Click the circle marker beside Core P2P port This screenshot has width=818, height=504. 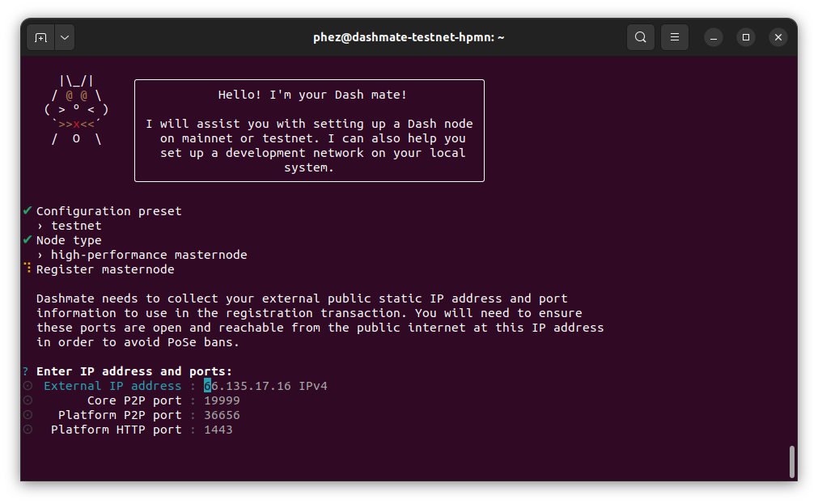[28, 400]
